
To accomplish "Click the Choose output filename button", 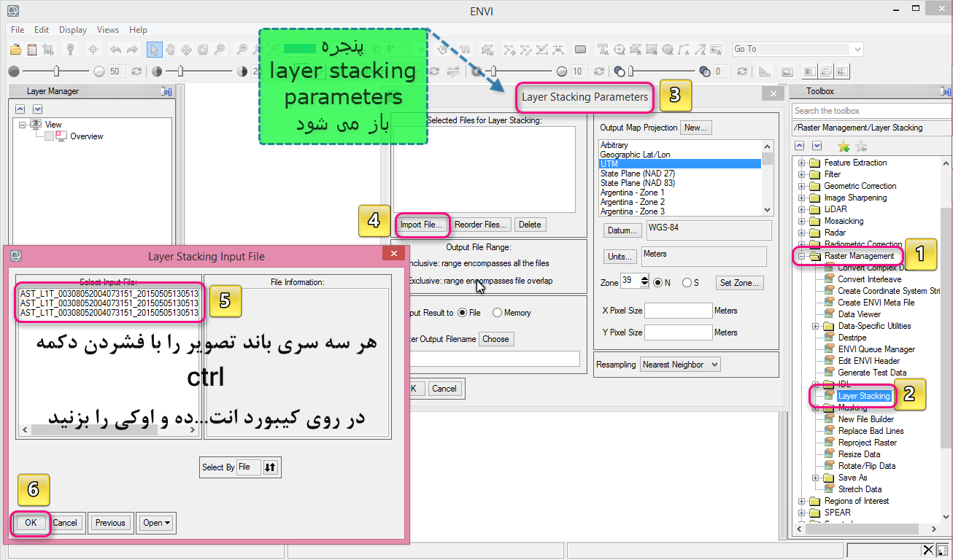I will click(496, 339).
